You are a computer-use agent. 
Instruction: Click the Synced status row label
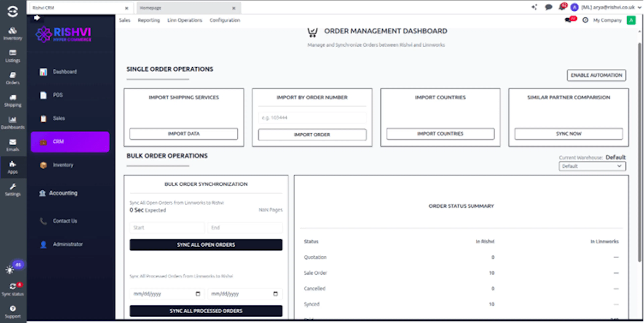[311, 304]
